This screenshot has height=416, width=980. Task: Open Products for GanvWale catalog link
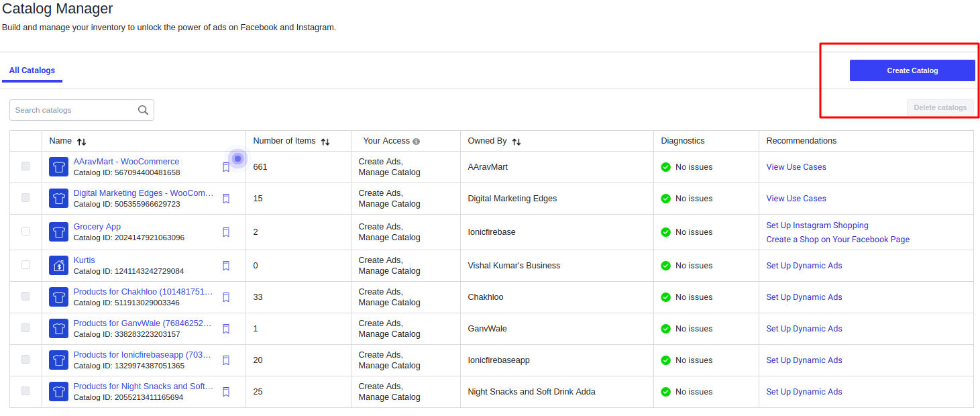coord(142,323)
